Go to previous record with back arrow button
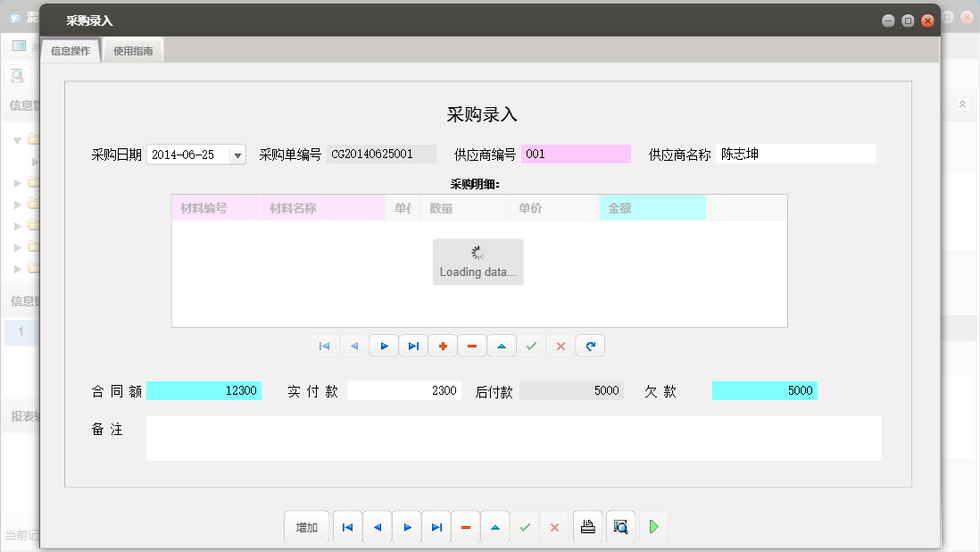The height and width of the screenshot is (552, 980). point(377,527)
